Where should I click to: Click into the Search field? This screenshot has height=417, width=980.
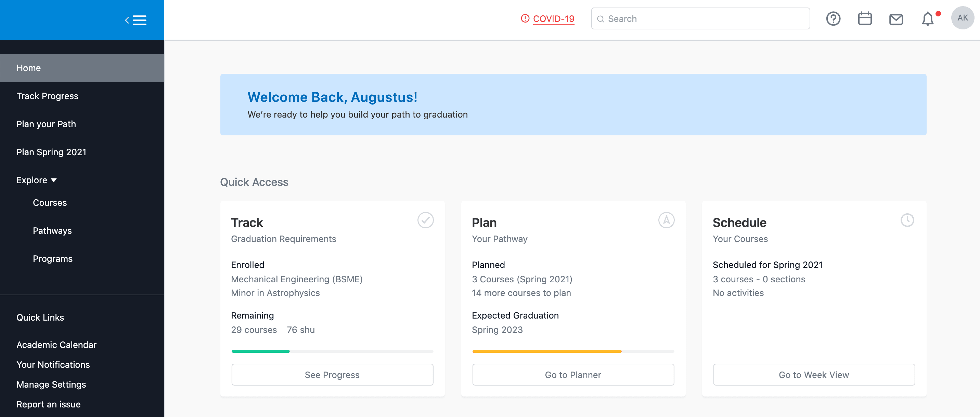coord(700,18)
